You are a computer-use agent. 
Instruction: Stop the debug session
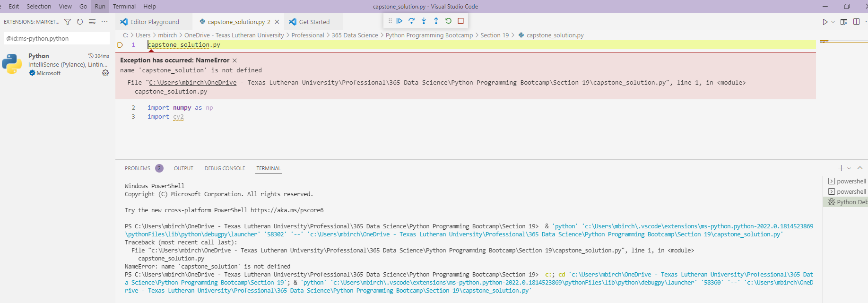pos(460,21)
